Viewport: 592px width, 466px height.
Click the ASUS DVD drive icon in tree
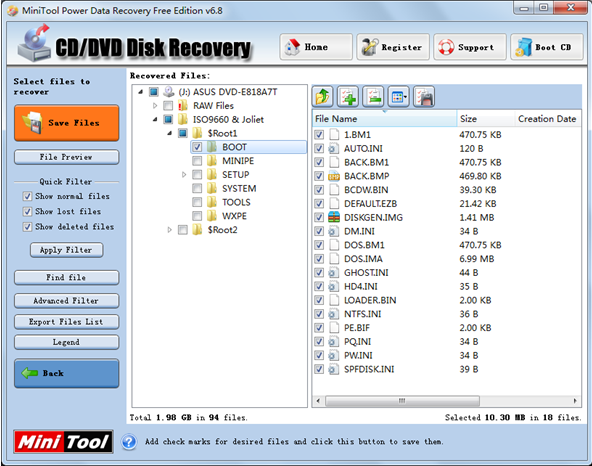tap(169, 92)
